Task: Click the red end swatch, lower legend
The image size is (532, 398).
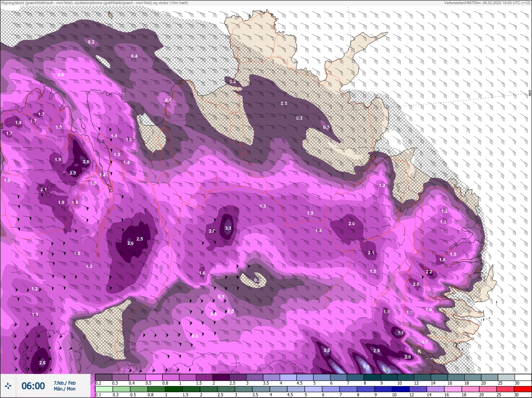Action: (523, 389)
